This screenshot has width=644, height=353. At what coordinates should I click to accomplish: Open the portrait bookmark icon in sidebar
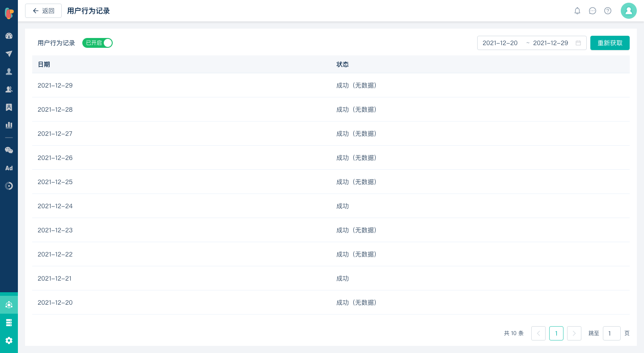pyautogui.click(x=9, y=107)
